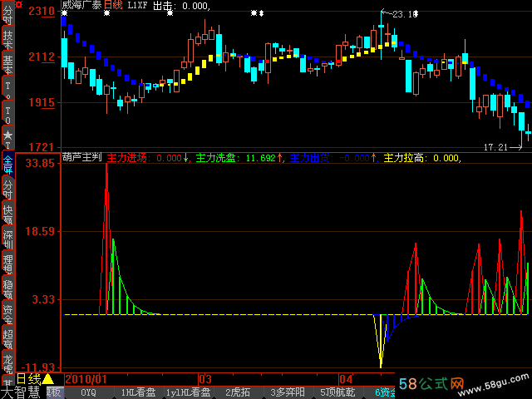Click the 3.33 indicator axis value
The image size is (532, 399).
(43, 299)
